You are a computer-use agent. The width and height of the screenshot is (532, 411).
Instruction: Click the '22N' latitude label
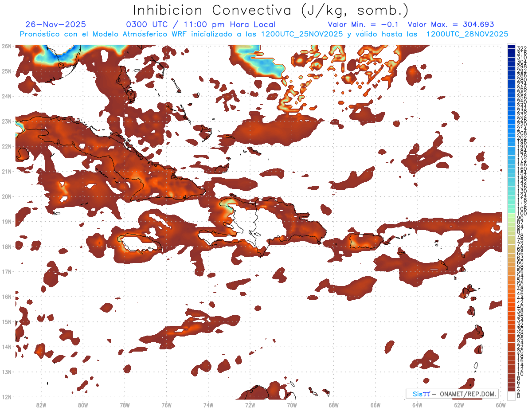click(7, 146)
